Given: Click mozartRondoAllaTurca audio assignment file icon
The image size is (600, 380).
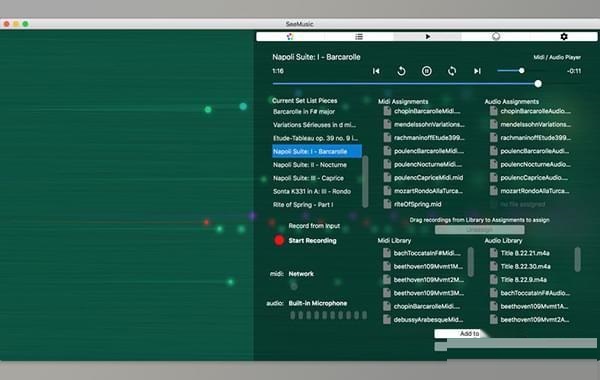Looking at the screenshot, I should pos(494,191).
